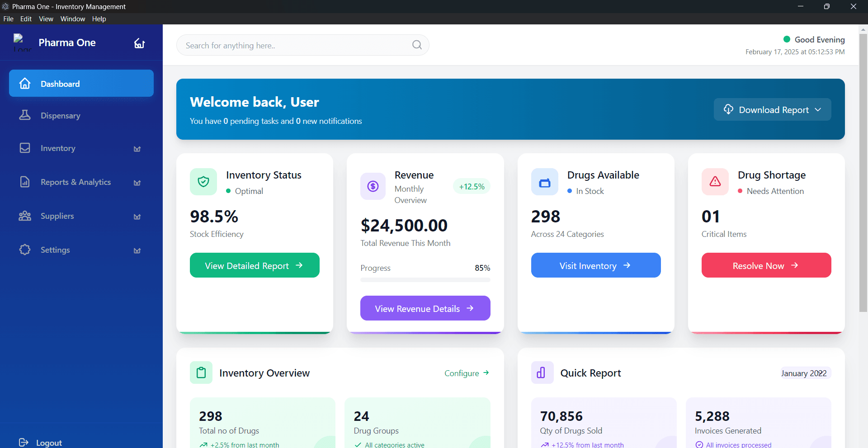Open the Help menu
Screen dimensions: 868x448
(x=99, y=19)
